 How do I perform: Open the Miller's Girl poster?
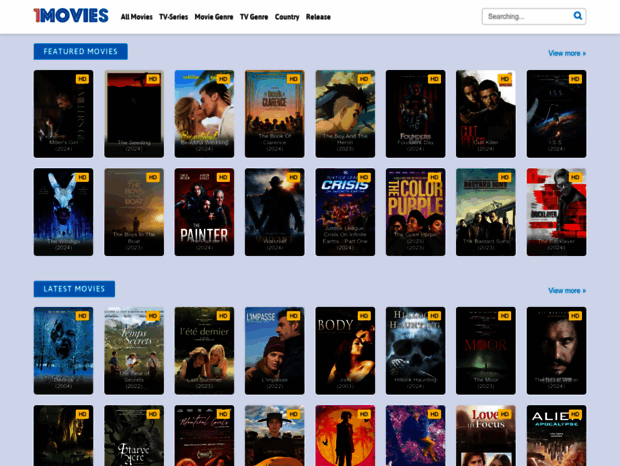coord(63,114)
